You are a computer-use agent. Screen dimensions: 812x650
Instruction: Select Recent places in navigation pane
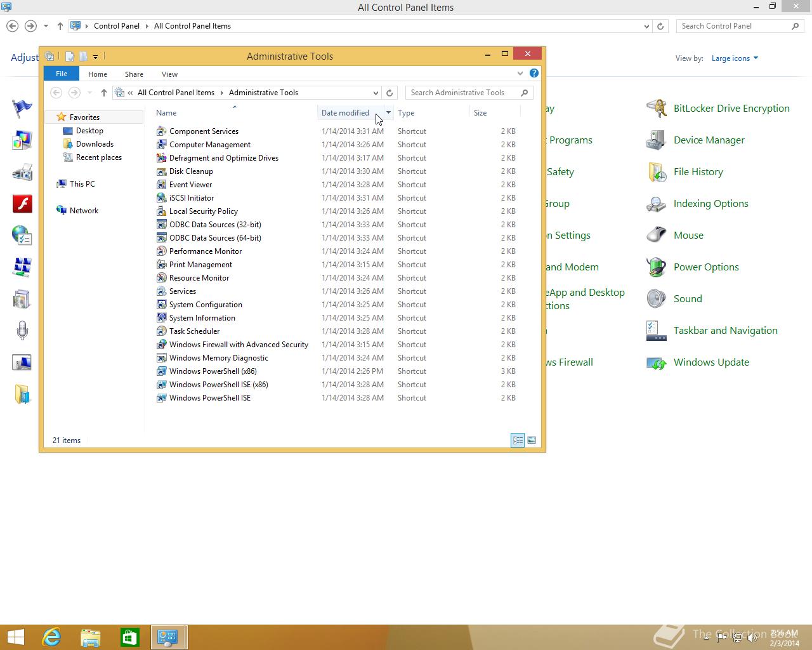click(x=98, y=157)
